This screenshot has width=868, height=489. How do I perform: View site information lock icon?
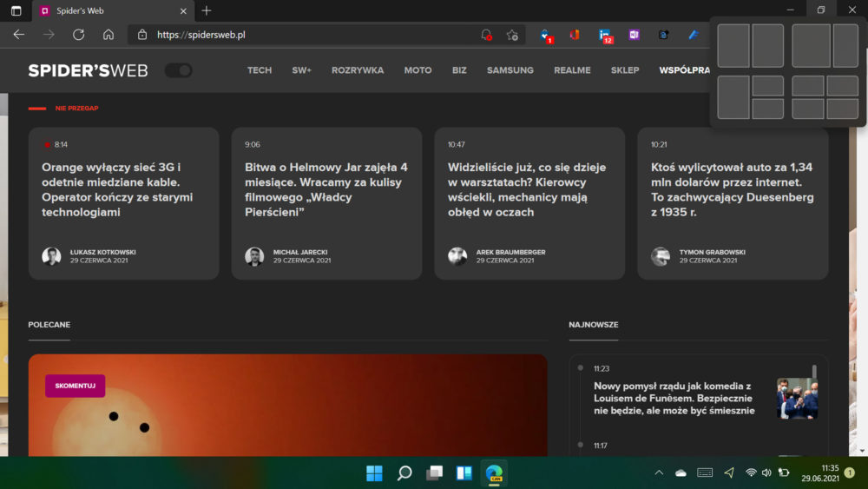coord(142,35)
